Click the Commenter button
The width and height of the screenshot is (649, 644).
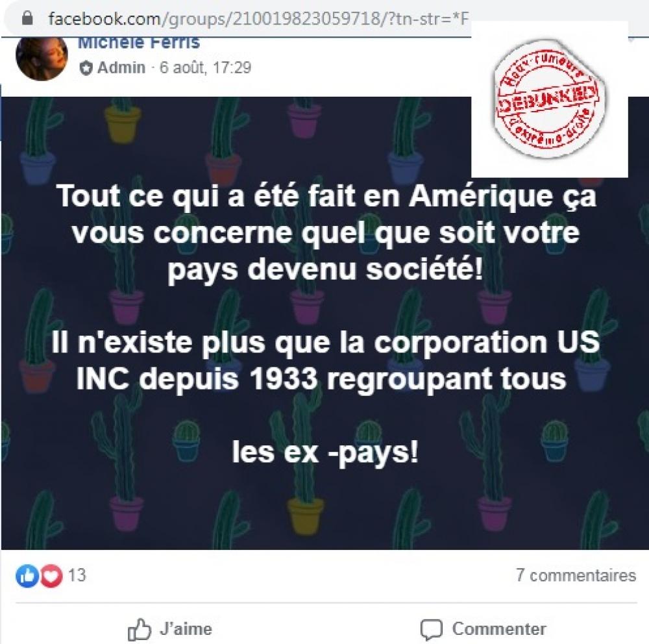point(483,630)
